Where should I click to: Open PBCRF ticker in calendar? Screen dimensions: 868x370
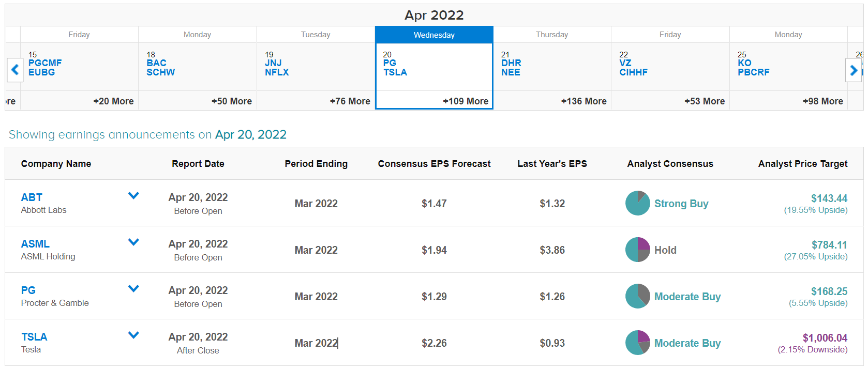754,72
